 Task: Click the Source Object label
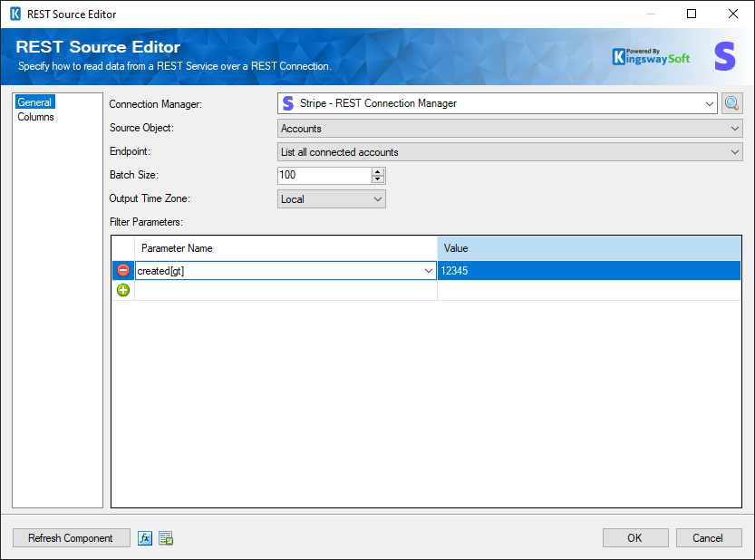(141, 128)
